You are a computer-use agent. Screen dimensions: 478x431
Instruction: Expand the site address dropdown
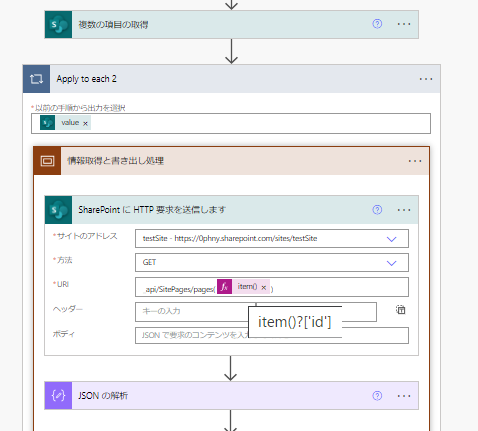click(391, 239)
